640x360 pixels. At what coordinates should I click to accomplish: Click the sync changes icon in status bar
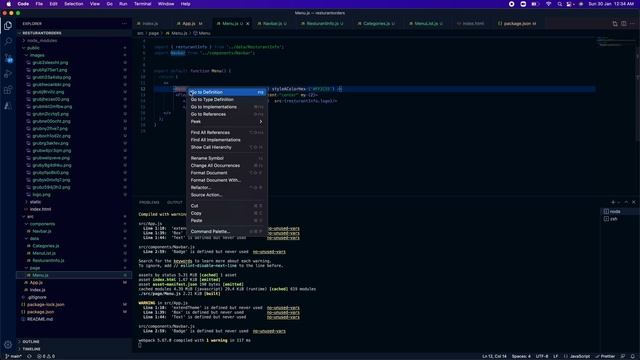point(29,356)
